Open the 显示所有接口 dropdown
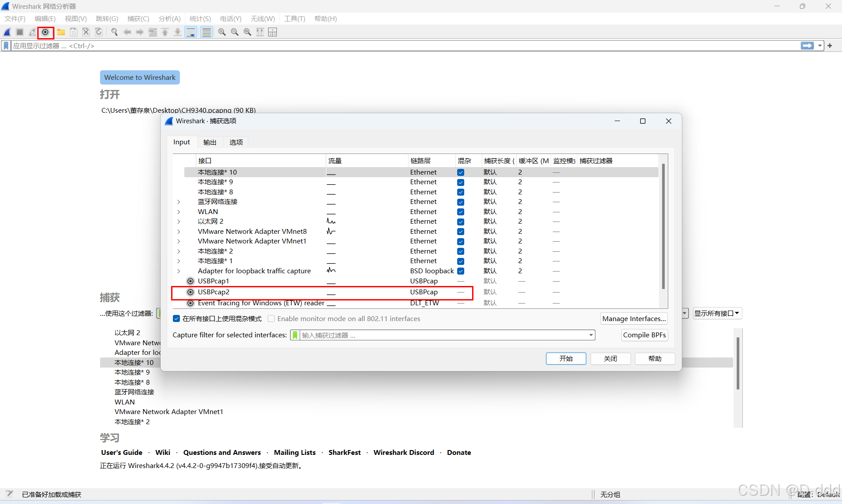 click(717, 313)
